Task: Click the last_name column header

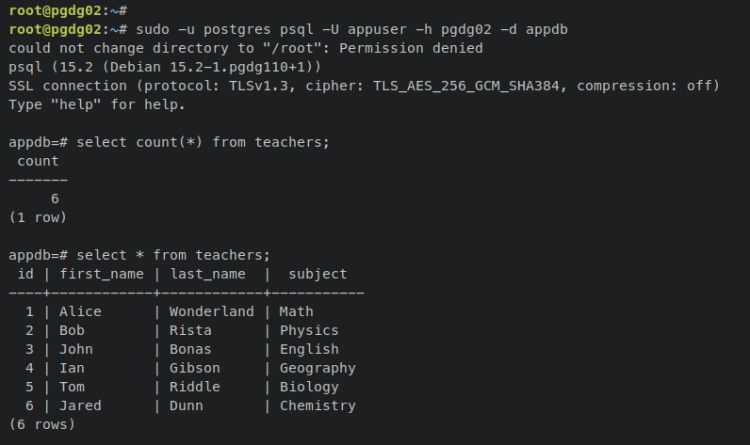Action: pos(207,274)
